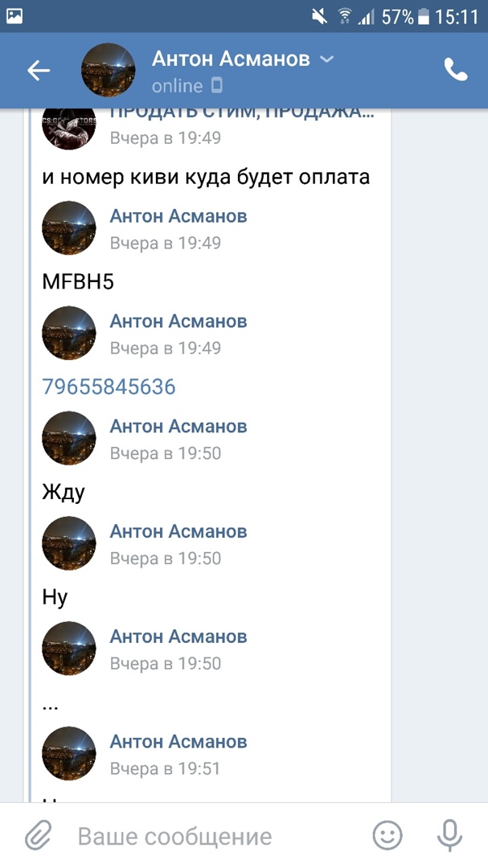Tap the picture notification icon in status bar
This screenshot has height=868, width=488.
[x=14, y=17]
